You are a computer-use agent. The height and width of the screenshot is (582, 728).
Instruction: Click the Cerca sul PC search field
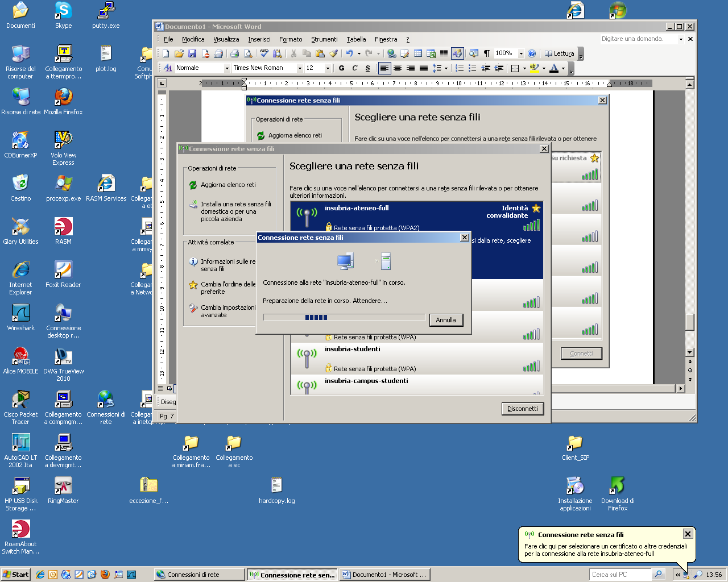pyautogui.click(x=621, y=575)
